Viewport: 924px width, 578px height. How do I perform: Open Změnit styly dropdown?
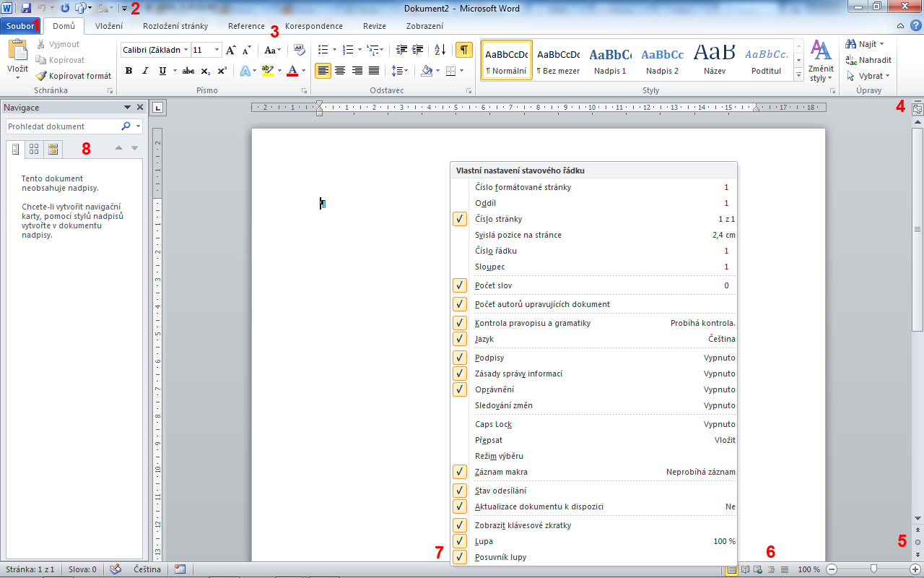pos(821,61)
